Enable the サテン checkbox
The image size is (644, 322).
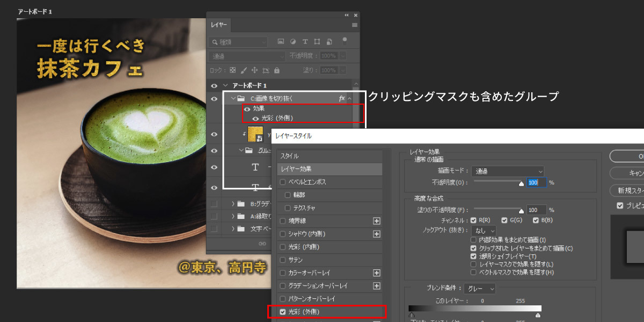[x=283, y=260]
